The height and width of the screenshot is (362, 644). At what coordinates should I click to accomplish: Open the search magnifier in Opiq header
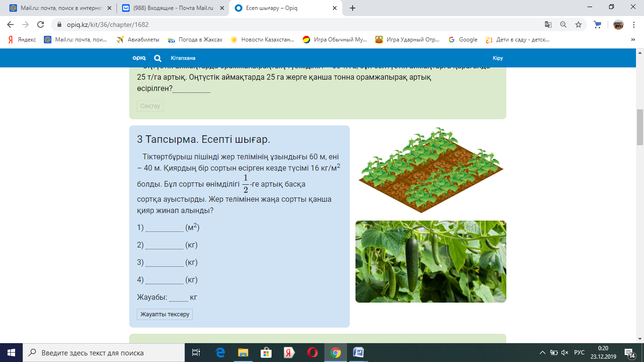pos(158,58)
